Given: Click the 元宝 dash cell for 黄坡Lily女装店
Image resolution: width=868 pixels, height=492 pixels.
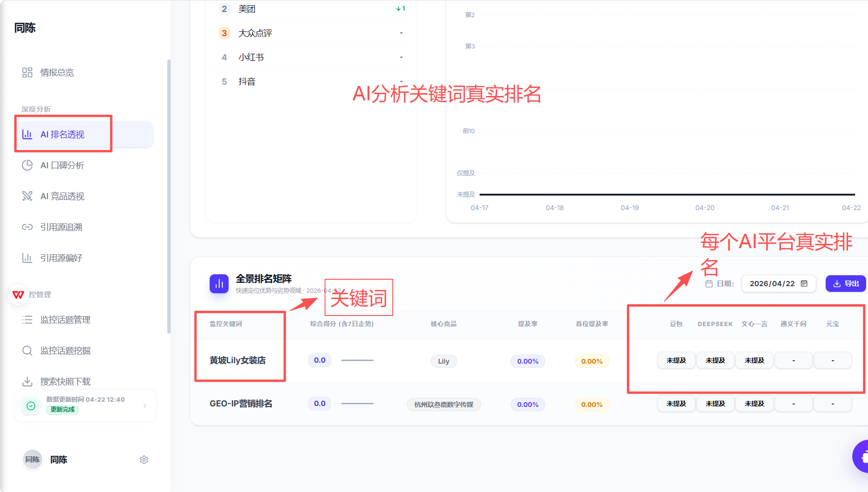Looking at the screenshot, I should [x=832, y=361].
